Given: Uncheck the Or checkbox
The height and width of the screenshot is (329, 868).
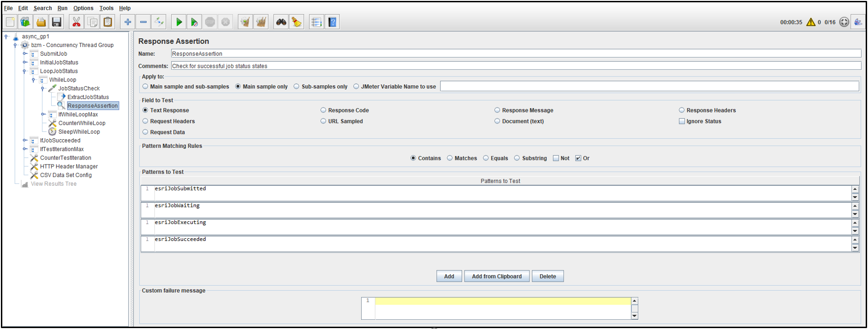Looking at the screenshot, I should (x=578, y=158).
